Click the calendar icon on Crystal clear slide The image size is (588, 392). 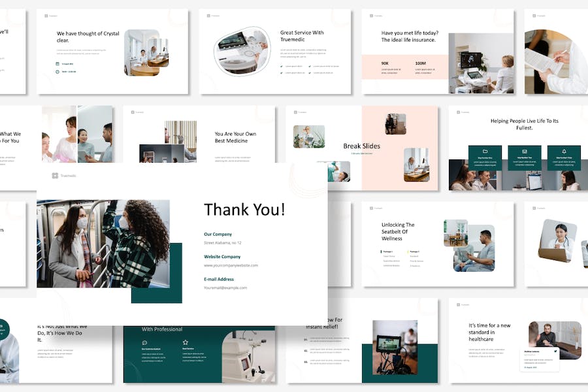tap(57, 64)
